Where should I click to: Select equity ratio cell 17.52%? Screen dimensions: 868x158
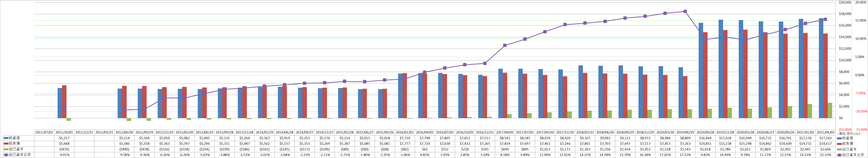[x=685, y=155]
